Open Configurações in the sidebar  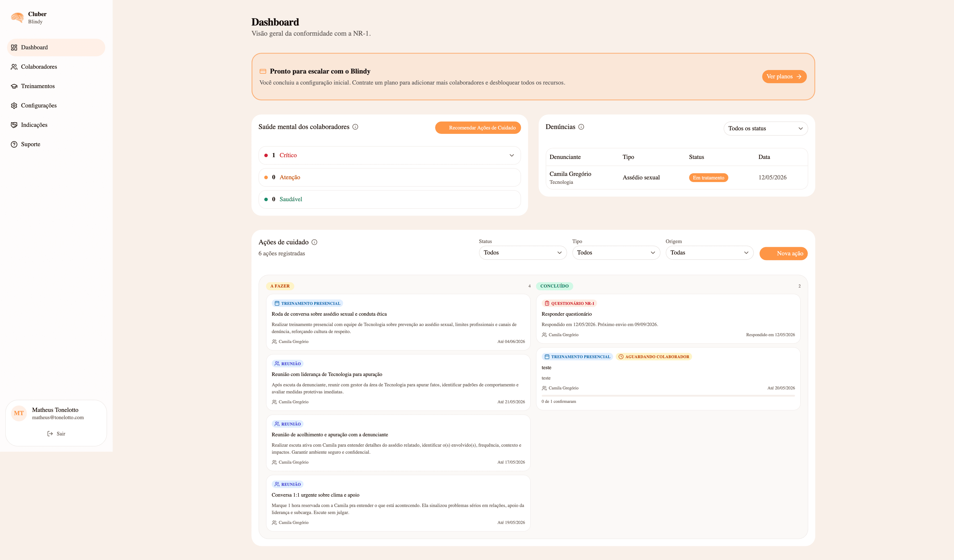pyautogui.click(x=56, y=106)
